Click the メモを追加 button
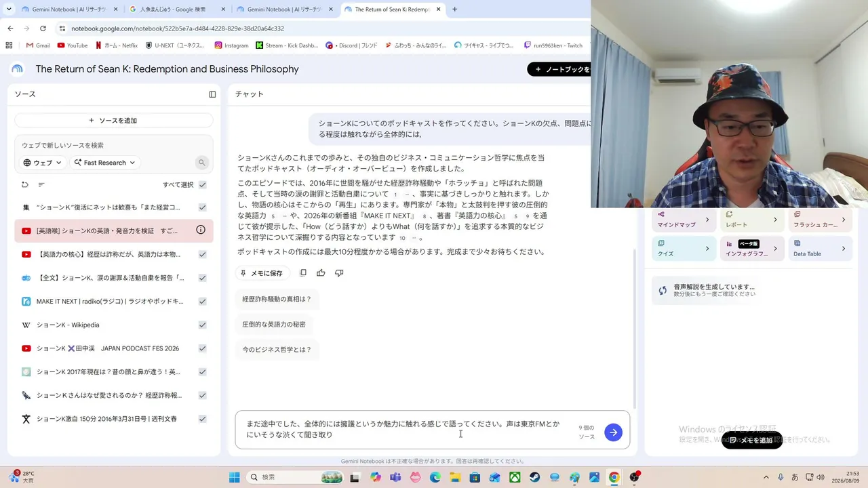This screenshot has width=868, height=488. click(751, 440)
